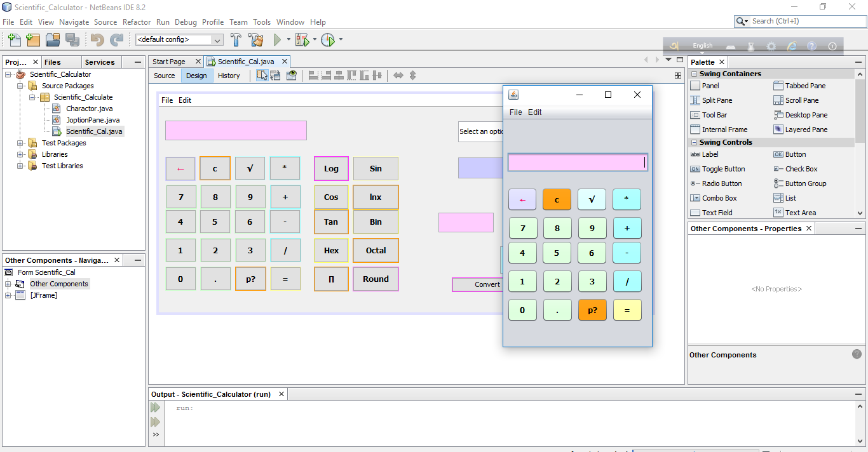Create a new project

[x=33, y=39]
